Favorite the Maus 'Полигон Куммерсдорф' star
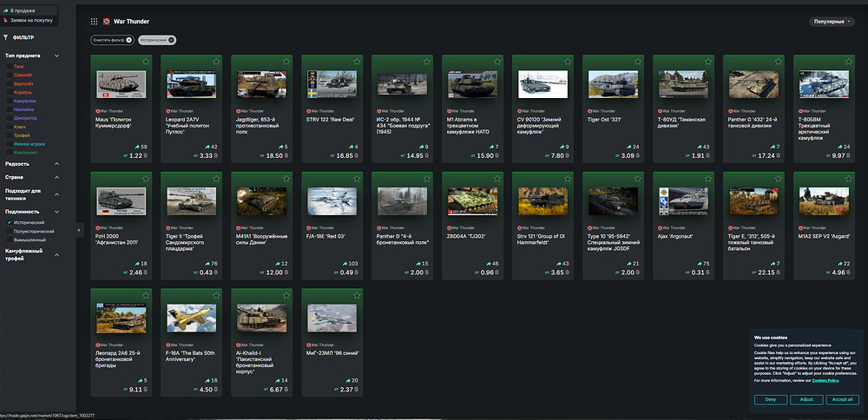The height and width of the screenshot is (420, 868). point(145,62)
